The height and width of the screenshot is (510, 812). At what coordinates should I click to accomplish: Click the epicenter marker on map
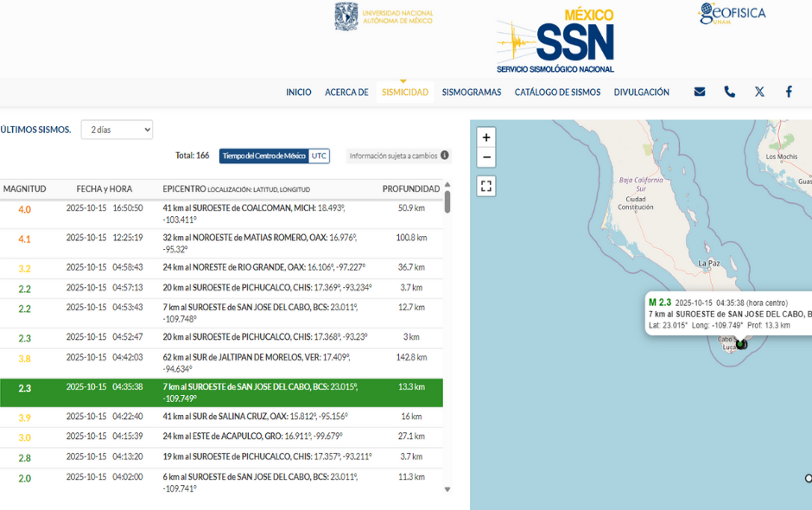point(740,344)
